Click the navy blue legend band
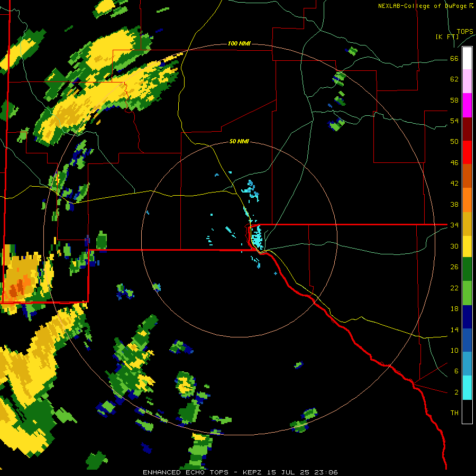Image resolution: width=476 pixels, height=476 pixels. click(x=467, y=317)
